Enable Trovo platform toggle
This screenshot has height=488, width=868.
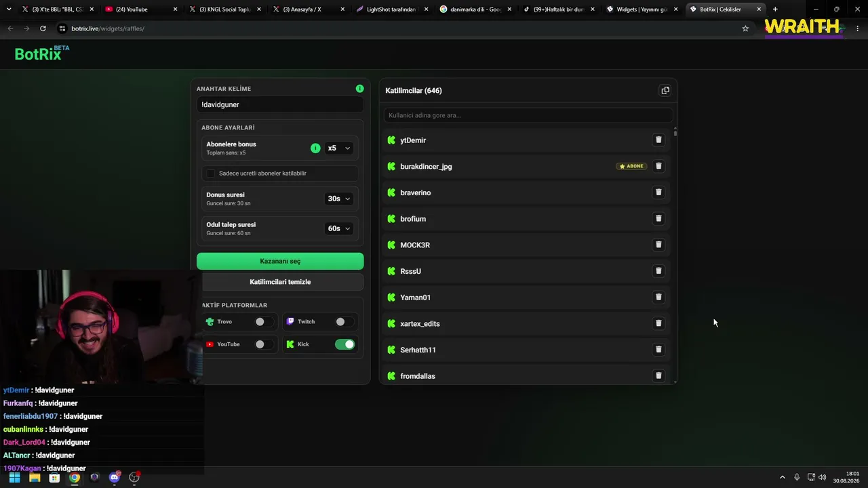[263, 322]
